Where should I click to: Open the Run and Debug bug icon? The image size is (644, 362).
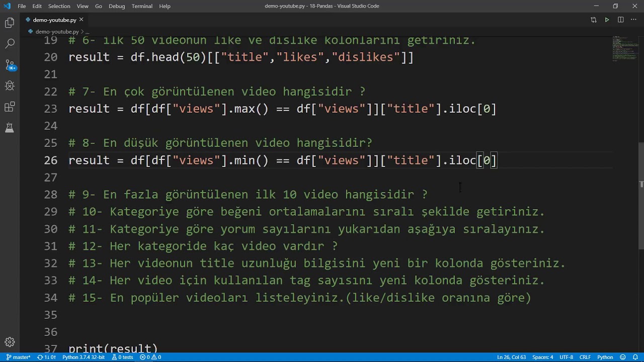[x=10, y=86]
